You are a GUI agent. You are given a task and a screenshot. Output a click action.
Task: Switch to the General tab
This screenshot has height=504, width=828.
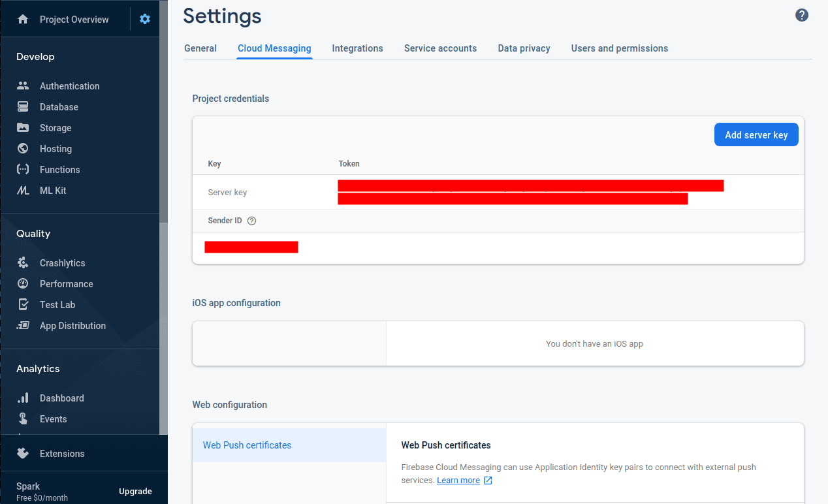(200, 48)
